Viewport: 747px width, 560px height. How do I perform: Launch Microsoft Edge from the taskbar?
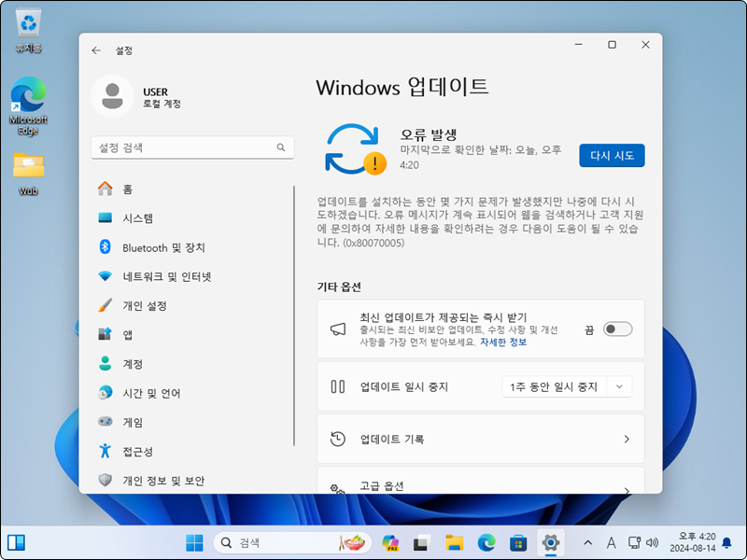pos(485,540)
